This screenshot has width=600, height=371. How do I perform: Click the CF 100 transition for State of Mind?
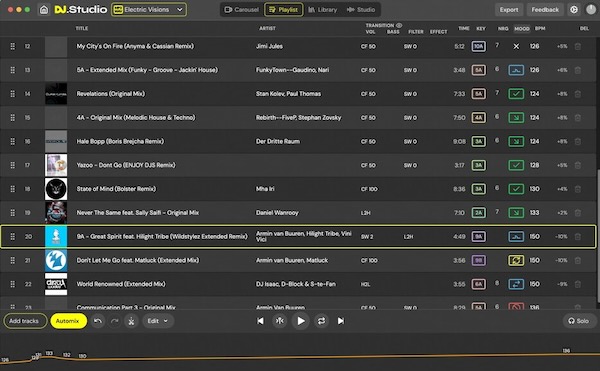coord(369,189)
